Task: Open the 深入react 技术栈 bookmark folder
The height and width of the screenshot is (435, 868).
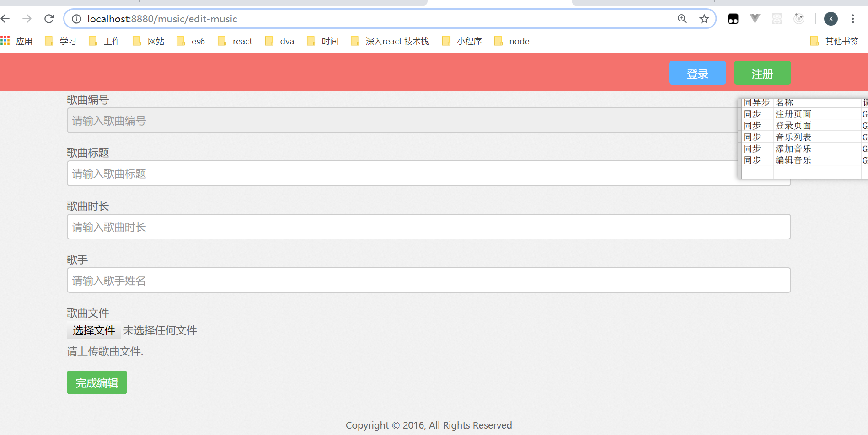Action: pyautogui.click(x=390, y=41)
